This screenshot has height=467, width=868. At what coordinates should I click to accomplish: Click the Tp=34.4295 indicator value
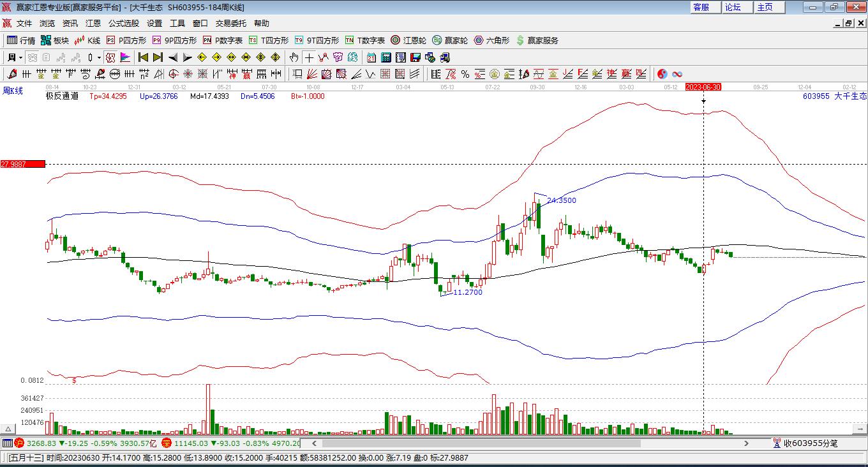tap(108, 96)
